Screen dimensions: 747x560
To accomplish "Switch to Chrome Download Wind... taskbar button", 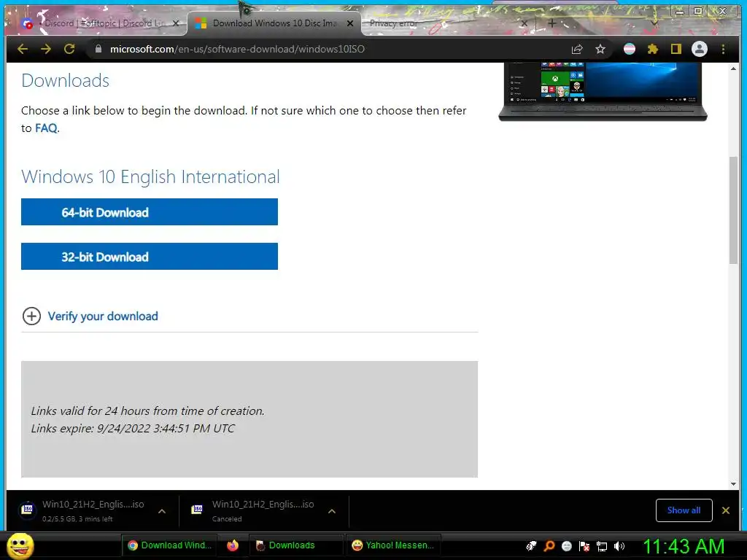I will coord(169,545).
